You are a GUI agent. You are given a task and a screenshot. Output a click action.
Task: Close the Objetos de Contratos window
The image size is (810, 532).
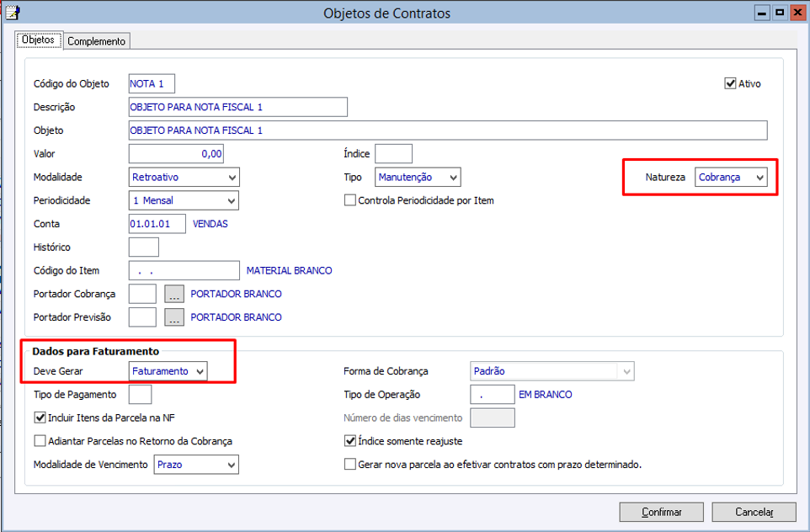coord(797,13)
